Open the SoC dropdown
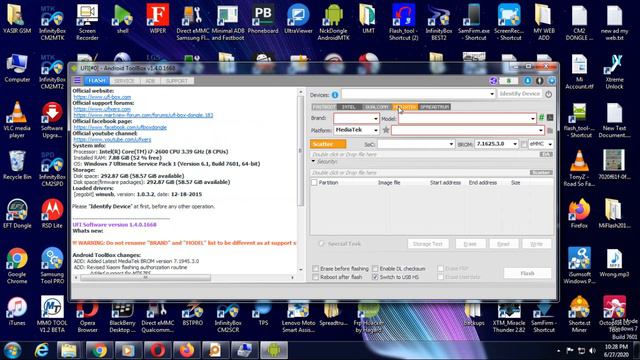 tap(451, 144)
